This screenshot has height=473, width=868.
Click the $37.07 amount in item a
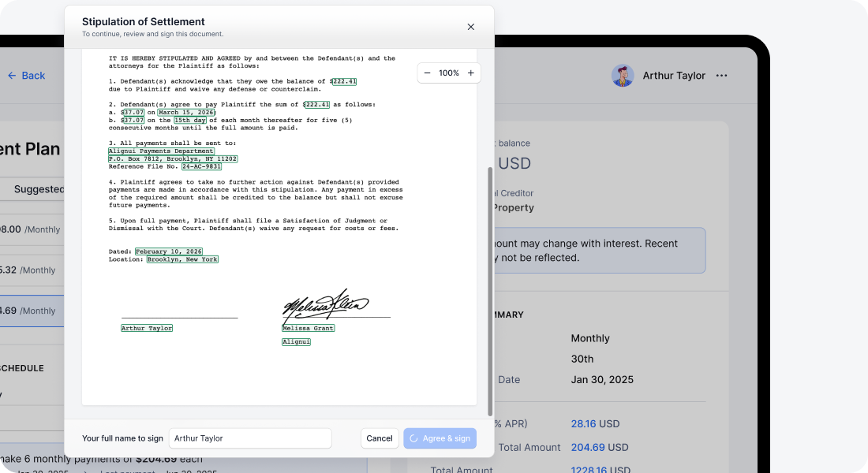(x=133, y=112)
